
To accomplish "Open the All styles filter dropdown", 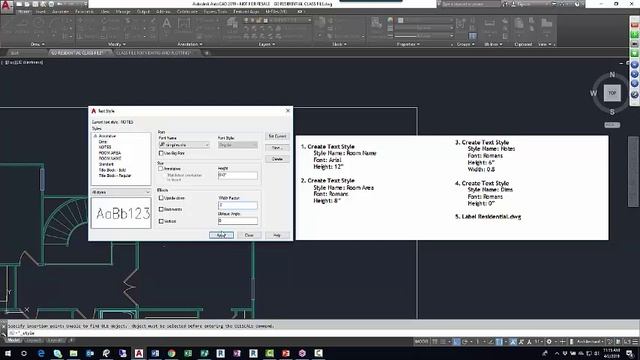I will 121,192.
